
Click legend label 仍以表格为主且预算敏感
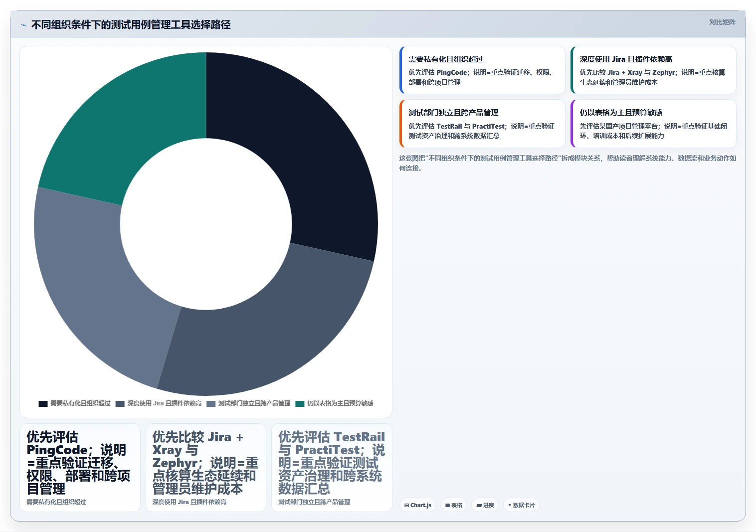click(x=340, y=403)
